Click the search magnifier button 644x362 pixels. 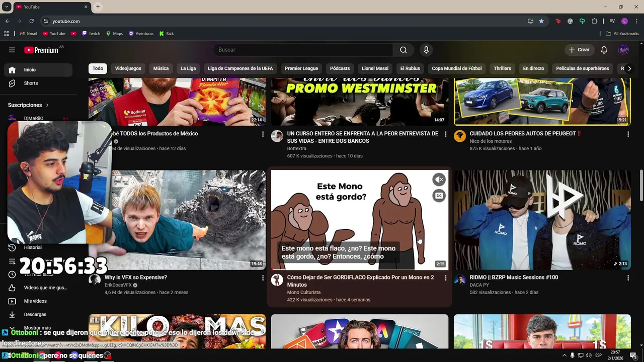404,50
